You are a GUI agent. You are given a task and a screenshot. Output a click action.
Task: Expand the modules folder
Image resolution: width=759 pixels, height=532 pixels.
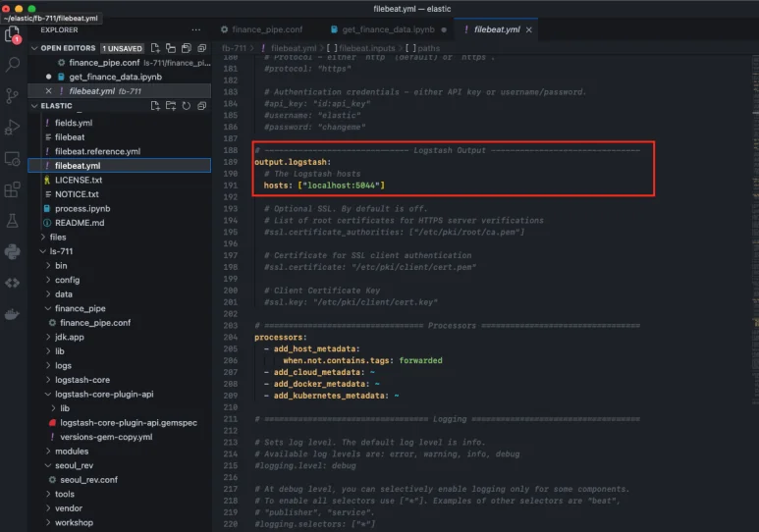[71, 452]
